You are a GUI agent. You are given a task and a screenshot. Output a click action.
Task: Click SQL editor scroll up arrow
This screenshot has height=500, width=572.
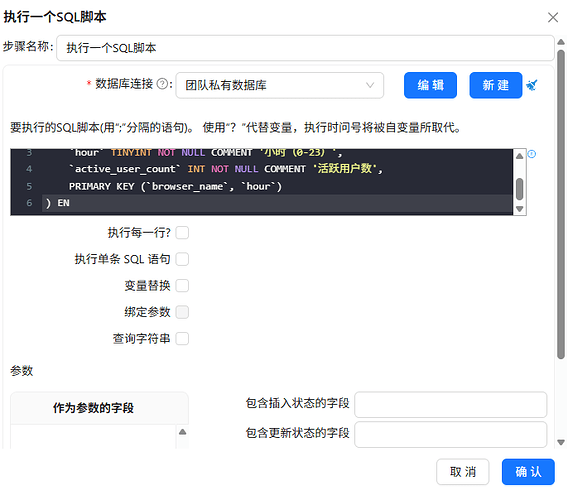(x=519, y=156)
